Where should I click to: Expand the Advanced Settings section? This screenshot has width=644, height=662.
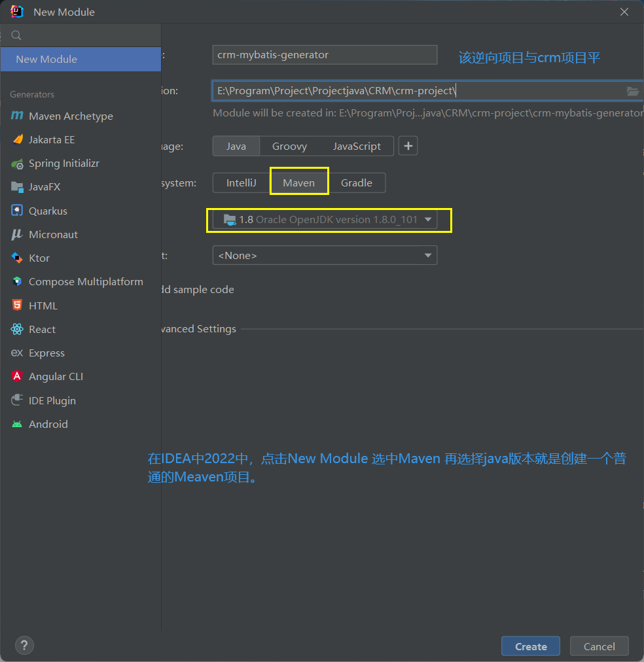[x=198, y=328]
